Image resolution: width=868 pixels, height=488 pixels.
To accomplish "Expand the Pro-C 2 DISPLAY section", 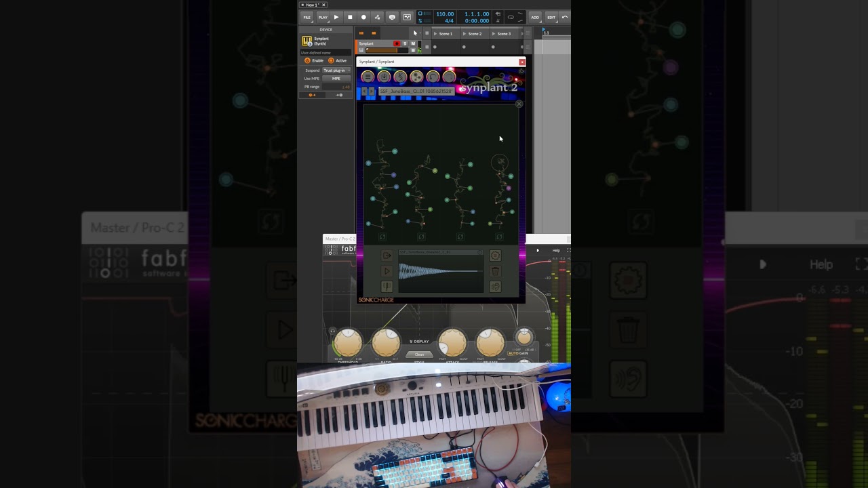I will click(419, 341).
